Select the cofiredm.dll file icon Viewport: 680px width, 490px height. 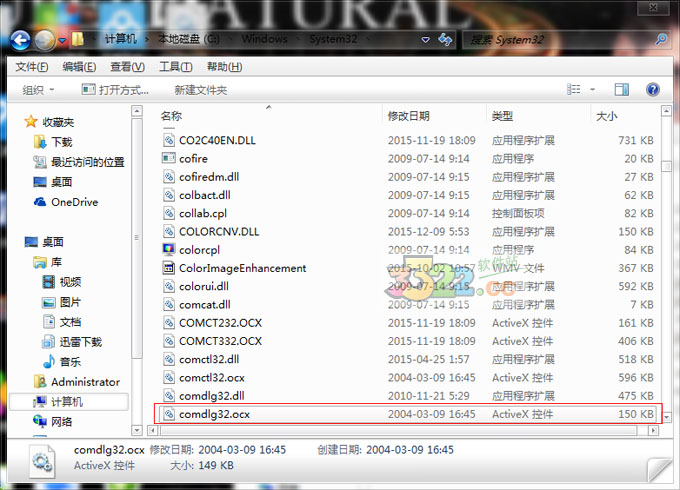tap(169, 176)
